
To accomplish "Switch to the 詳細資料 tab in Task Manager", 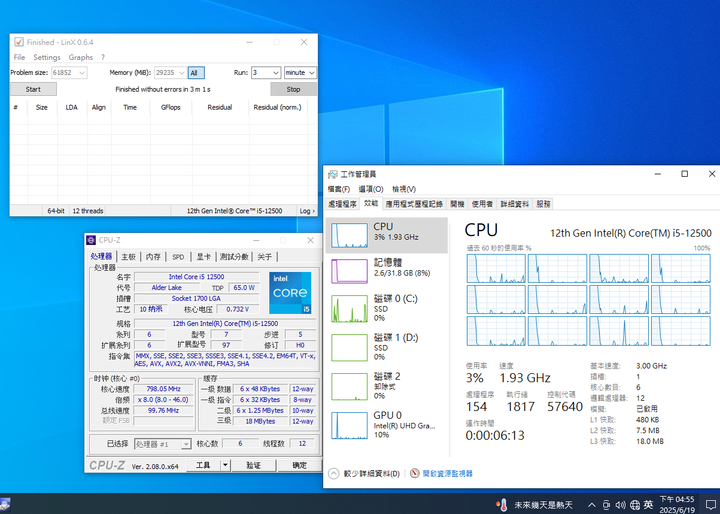I will tap(515, 204).
